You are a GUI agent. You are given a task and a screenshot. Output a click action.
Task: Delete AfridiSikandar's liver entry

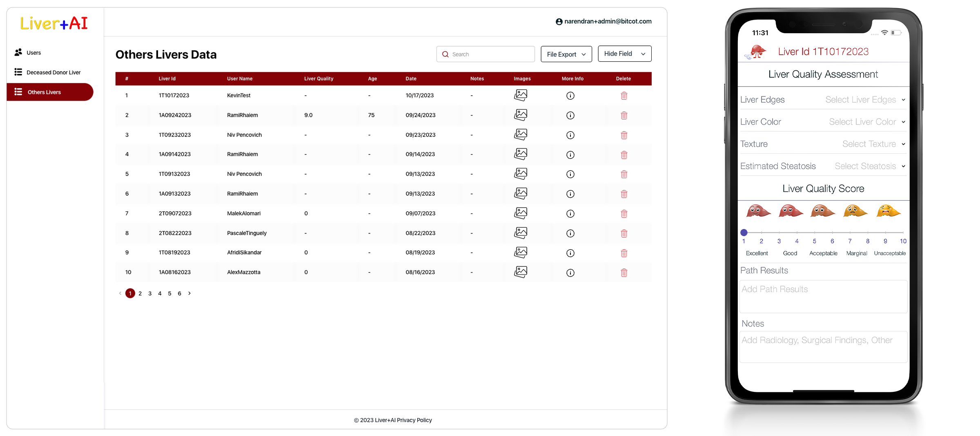coord(624,253)
